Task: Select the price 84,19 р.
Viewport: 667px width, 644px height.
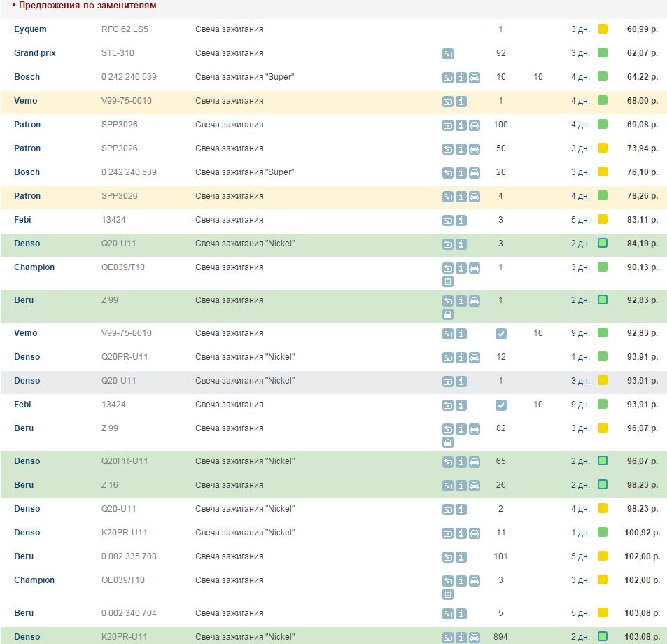Action: click(x=643, y=244)
